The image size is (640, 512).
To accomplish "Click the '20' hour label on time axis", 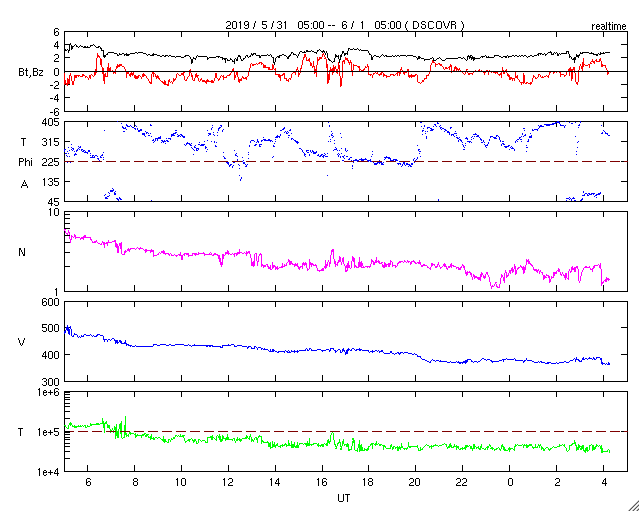I will pyautogui.click(x=415, y=481).
